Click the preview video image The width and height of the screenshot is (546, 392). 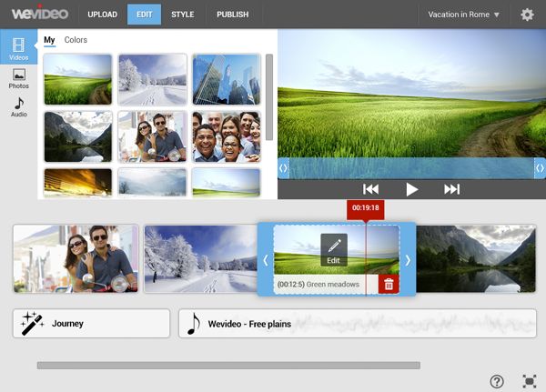click(411, 94)
